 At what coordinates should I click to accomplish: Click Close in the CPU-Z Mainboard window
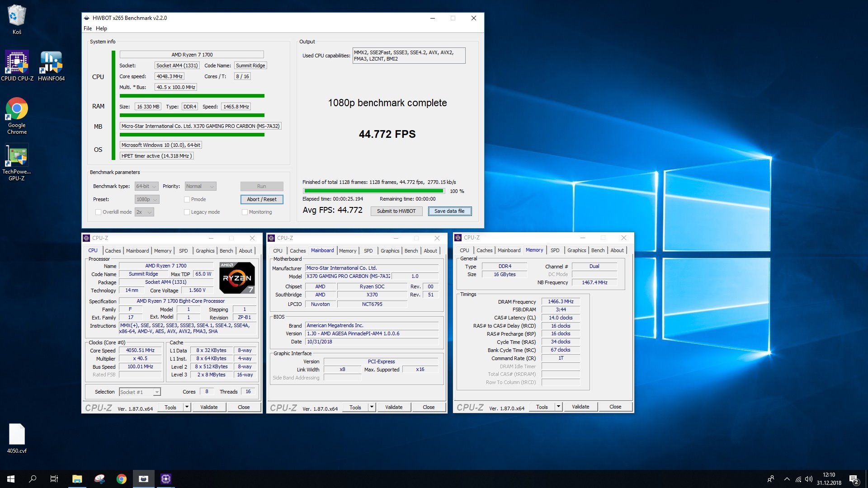[429, 407]
